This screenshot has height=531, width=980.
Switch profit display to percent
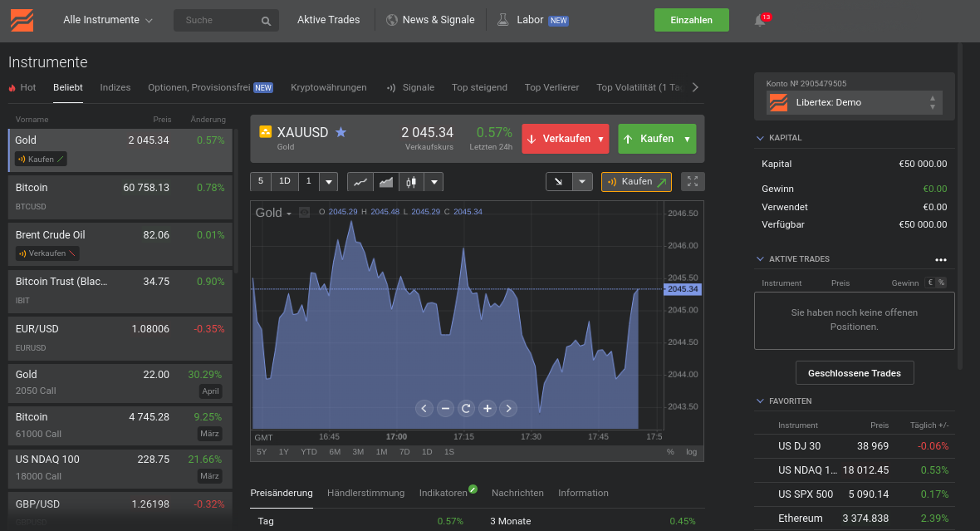pyautogui.click(x=941, y=283)
